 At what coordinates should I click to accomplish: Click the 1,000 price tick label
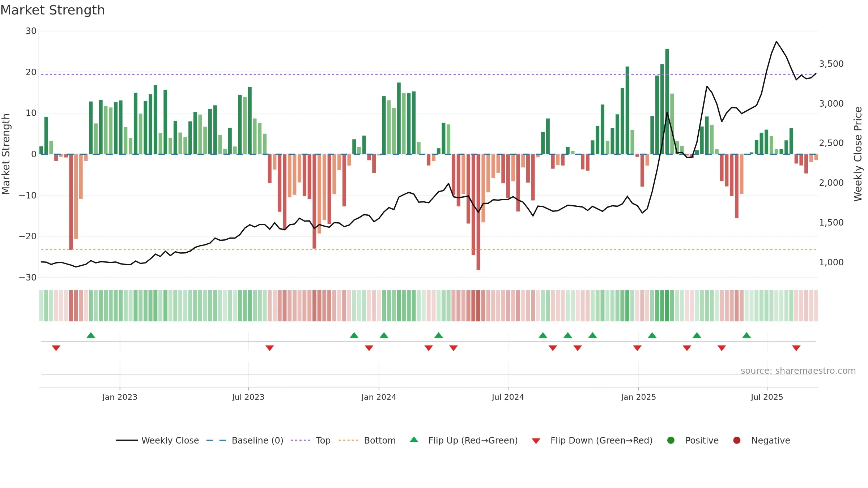(831, 262)
